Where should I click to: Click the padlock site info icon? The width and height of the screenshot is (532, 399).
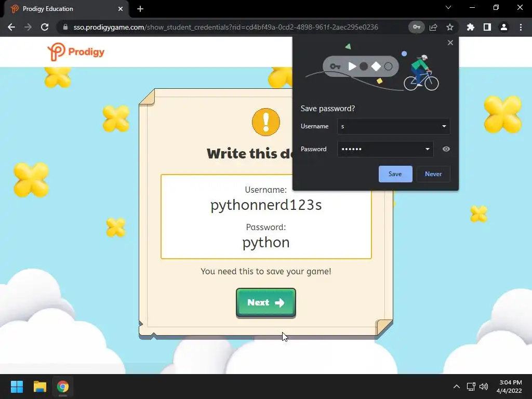pyautogui.click(x=65, y=27)
